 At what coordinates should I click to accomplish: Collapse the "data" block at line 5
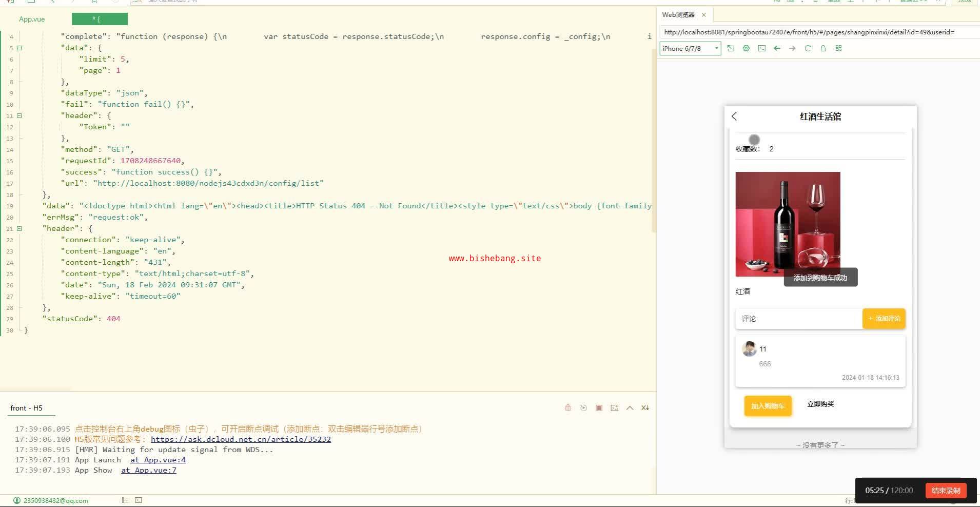pos(19,48)
